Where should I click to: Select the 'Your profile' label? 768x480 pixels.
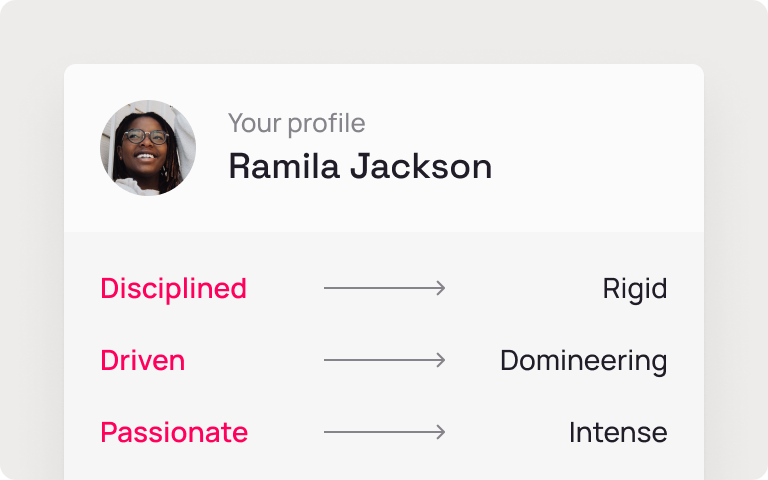(296, 123)
